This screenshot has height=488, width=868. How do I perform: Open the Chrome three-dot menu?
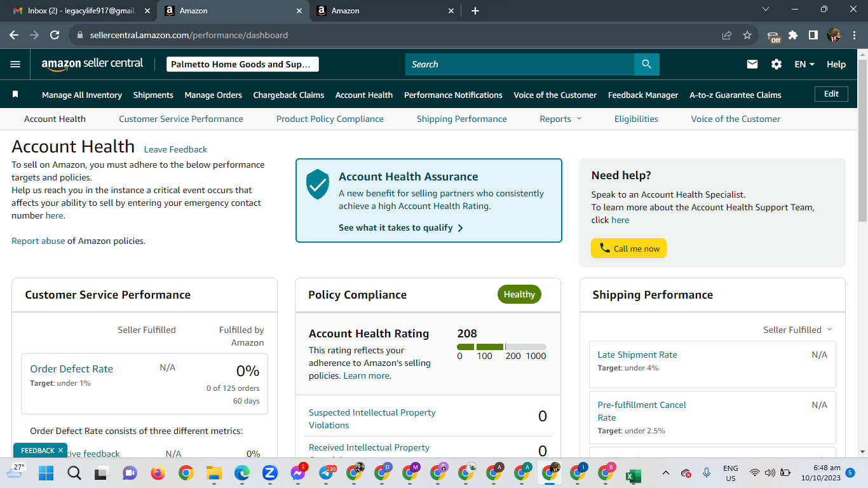tap(853, 35)
